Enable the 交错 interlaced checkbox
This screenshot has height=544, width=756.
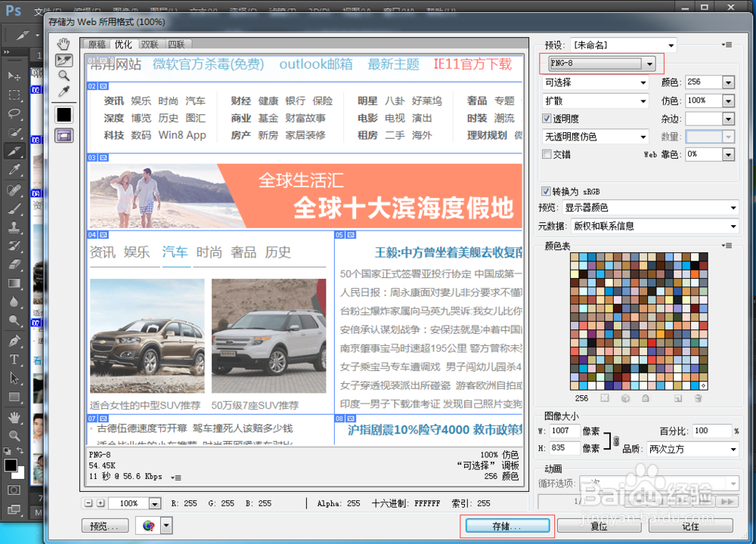(x=547, y=154)
